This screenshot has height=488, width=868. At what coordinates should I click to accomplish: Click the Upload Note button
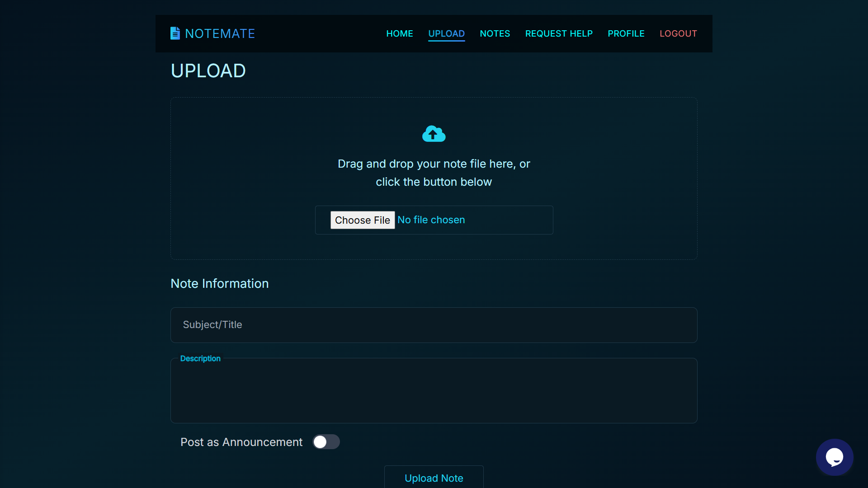click(x=434, y=478)
